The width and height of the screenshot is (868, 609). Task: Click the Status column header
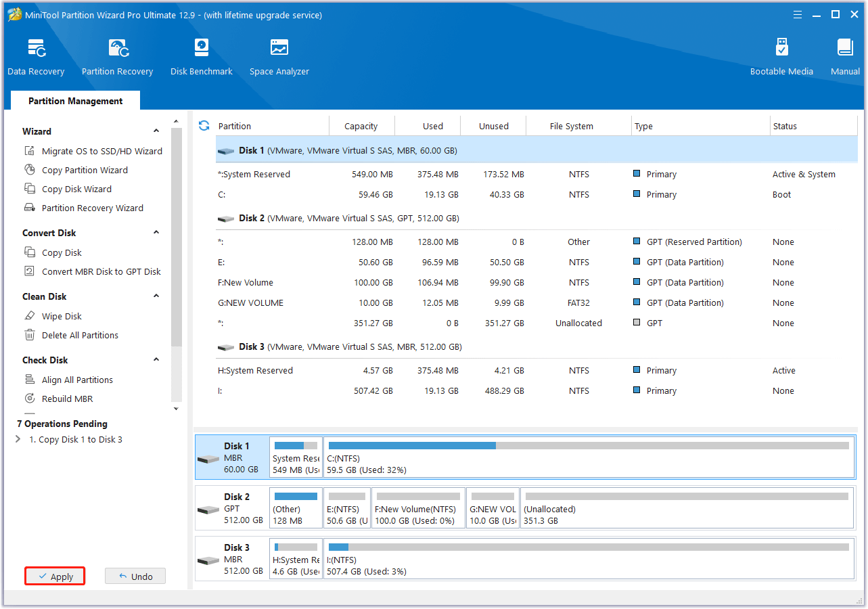pyautogui.click(x=814, y=126)
